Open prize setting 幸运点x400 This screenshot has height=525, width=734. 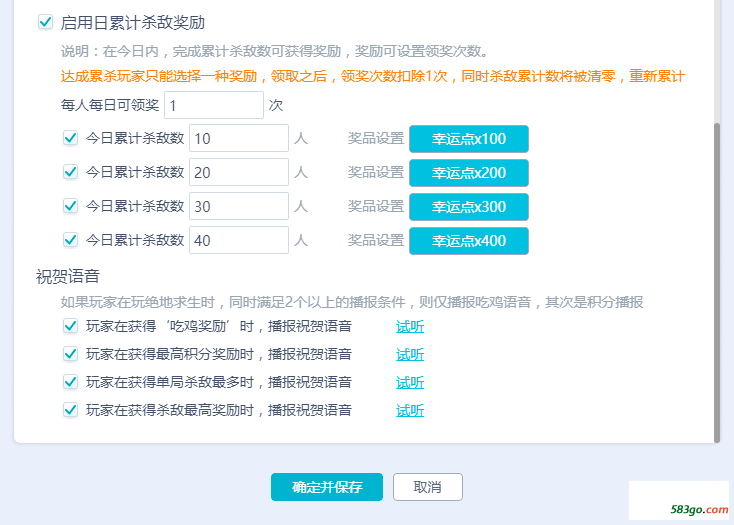[x=469, y=241]
